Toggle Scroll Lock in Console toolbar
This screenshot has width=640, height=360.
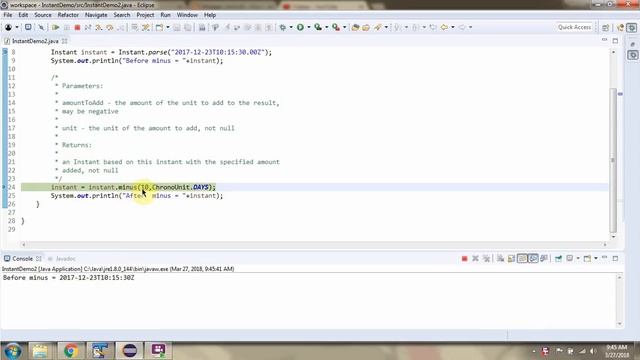pyautogui.click(x=511, y=258)
